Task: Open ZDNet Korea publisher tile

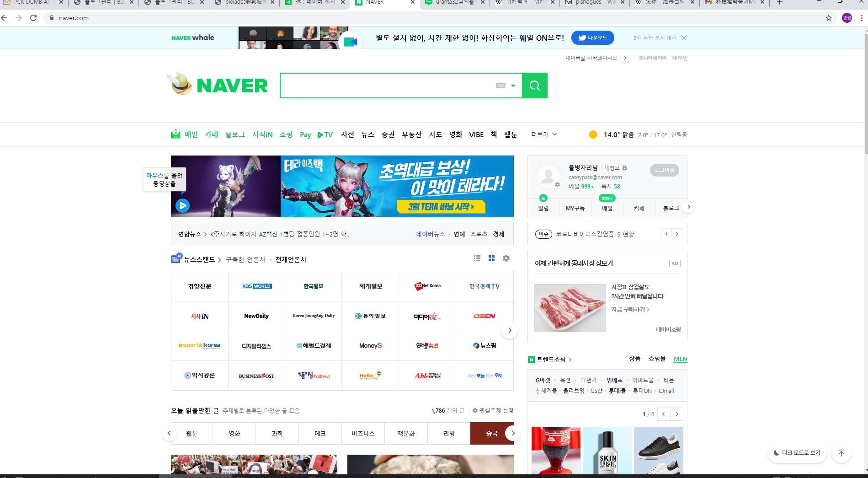Action: [x=427, y=286]
